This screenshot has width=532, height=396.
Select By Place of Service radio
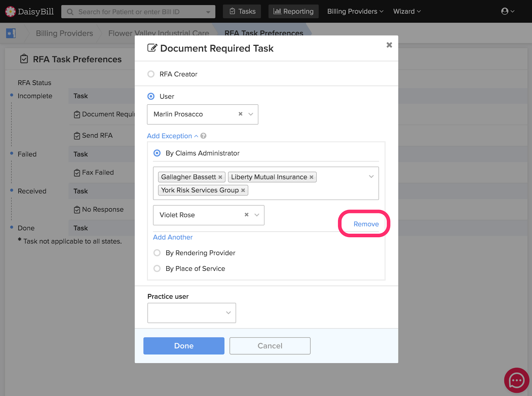(x=157, y=268)
